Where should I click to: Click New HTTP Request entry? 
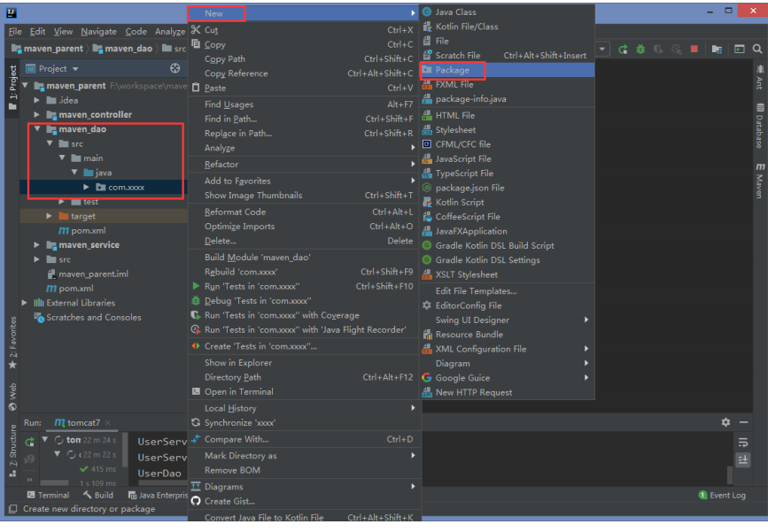tap(508, 392)
